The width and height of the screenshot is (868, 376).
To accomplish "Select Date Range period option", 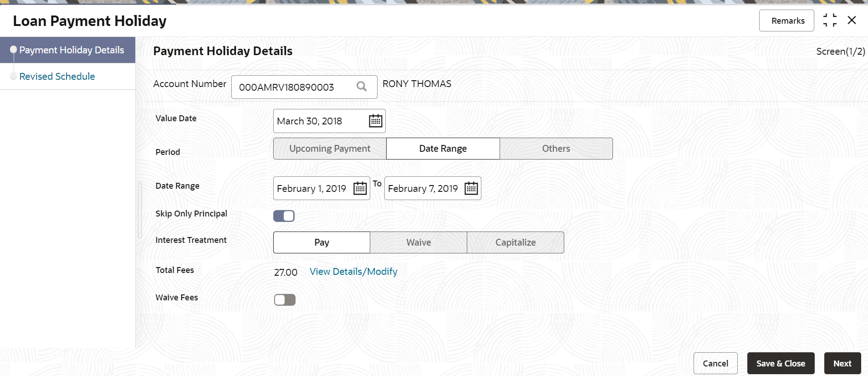I will [x=443, y=149].
